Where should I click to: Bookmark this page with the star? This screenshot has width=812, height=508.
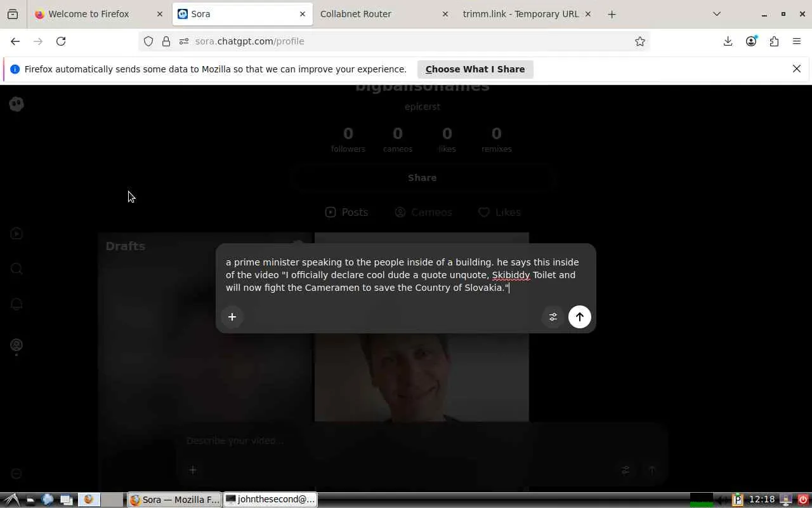pos(640,41)
